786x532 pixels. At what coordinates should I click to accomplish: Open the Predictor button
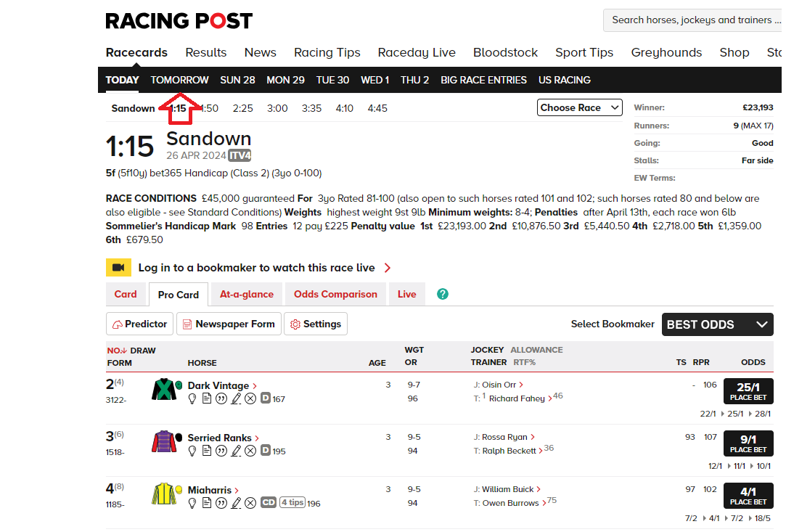139,324
